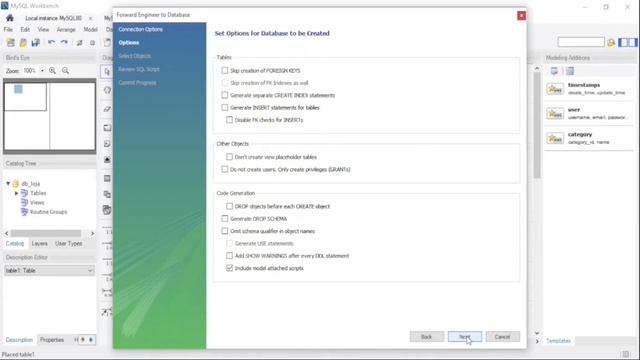Select the eraser tool
This screenshot has height=360, width=640.
coord(107,109)
